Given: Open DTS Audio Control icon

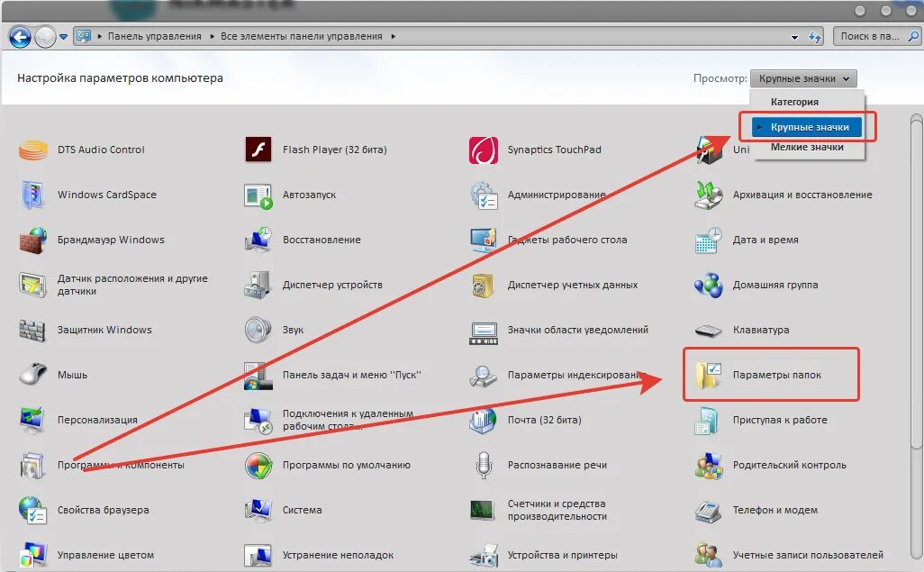Looking at the screenshot, I should point(33,150).
